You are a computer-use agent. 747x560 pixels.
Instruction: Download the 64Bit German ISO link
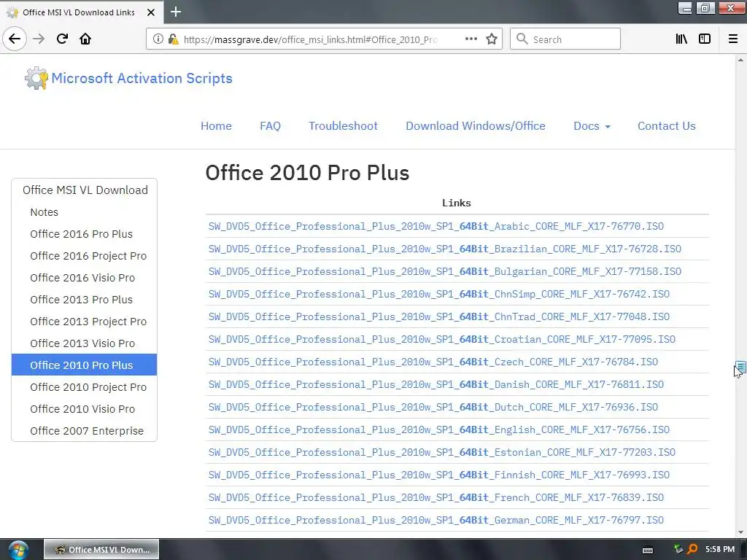click(x=436, y=521)
